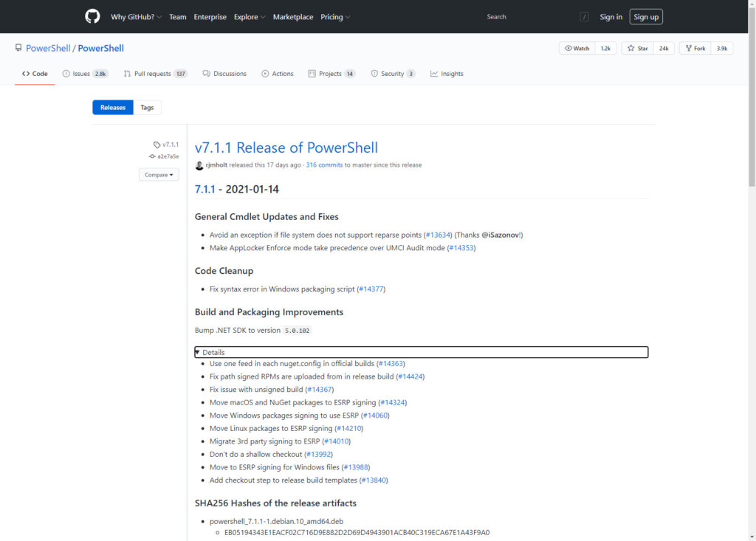Open the Compare dropdown
Screen dimensions: 756x541
(159, 174)
